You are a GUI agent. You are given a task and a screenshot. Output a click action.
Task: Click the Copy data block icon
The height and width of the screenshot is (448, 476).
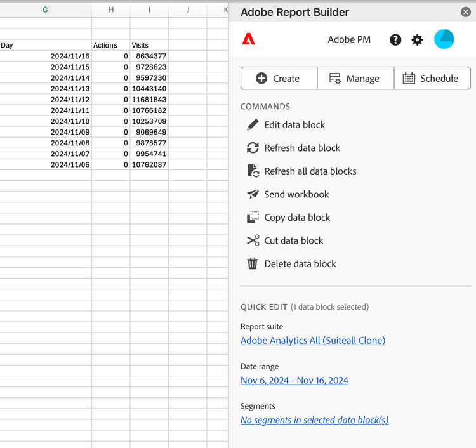pos(253,217)
